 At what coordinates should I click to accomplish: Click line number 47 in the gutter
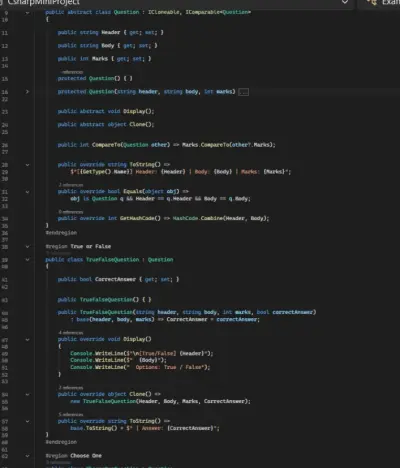tap(5, 340)
